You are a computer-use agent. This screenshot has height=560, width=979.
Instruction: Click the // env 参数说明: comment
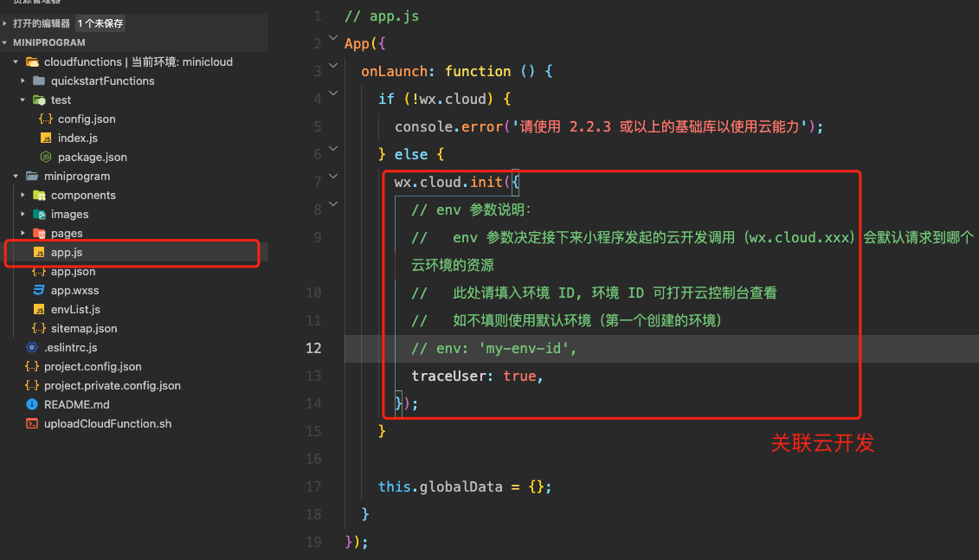pos(471,209)
